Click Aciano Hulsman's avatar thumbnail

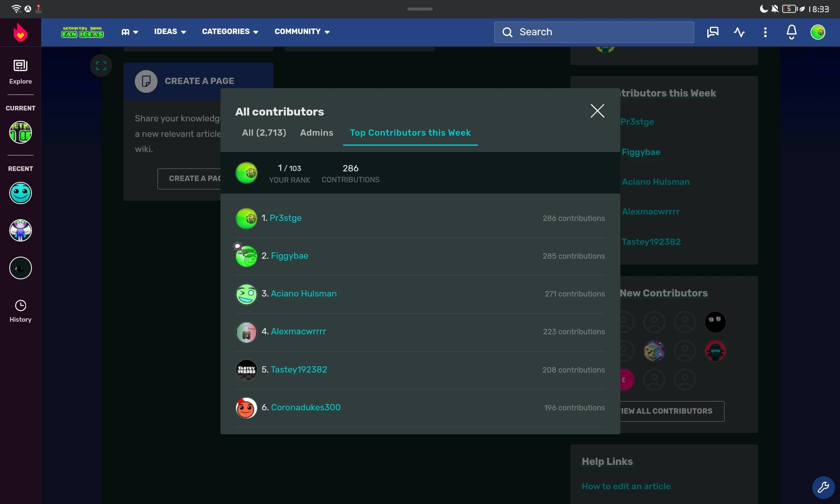(x=246, y=294)
